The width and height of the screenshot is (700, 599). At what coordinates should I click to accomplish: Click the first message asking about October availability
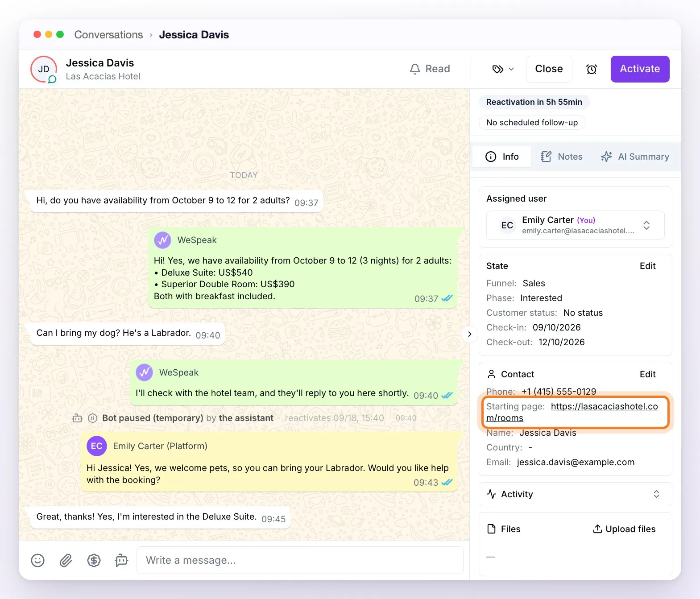177,201
